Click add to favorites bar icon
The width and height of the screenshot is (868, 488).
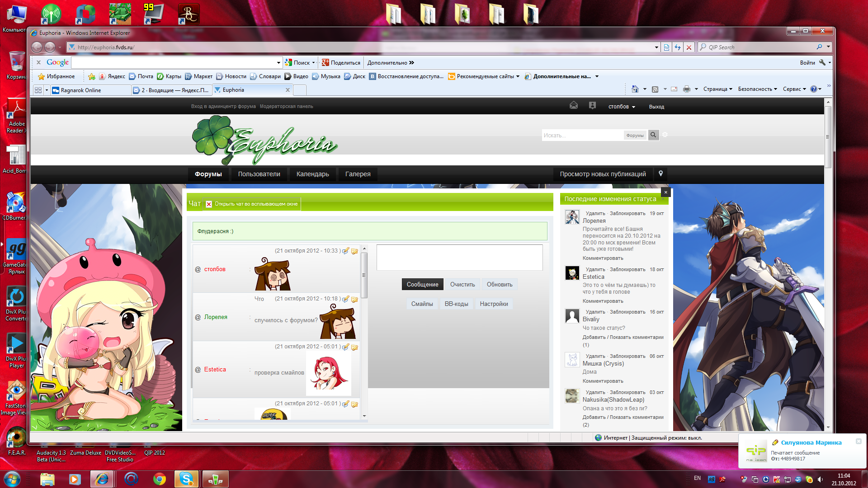pyautogui.click(x=92, y=76)
